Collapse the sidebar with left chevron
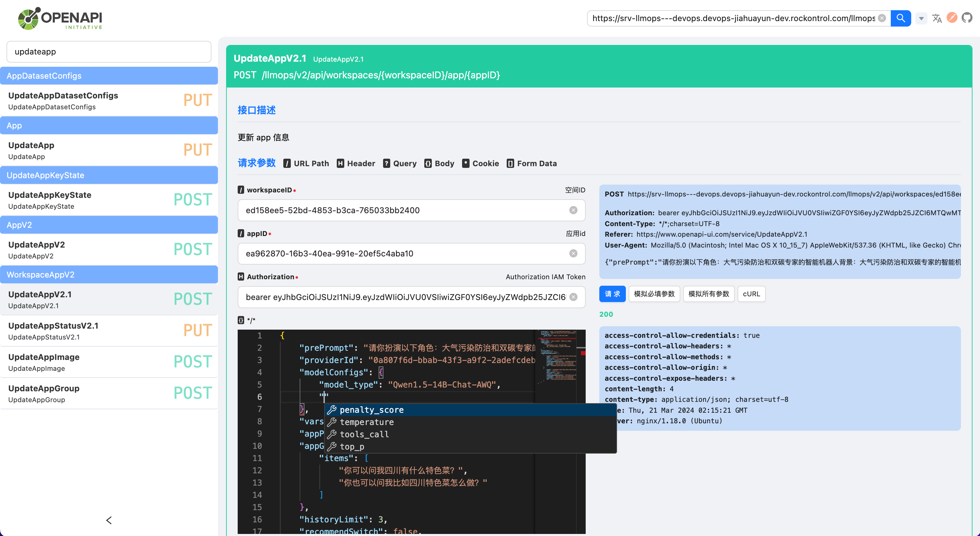Image resolution: width=980 pixels, height=536 pixels. click(109, 520)
